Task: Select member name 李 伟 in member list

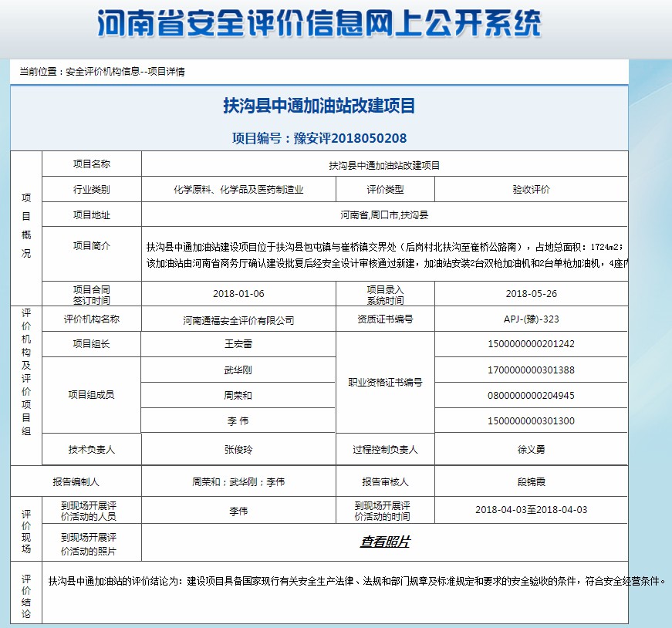Action: (x=238, y=421)
